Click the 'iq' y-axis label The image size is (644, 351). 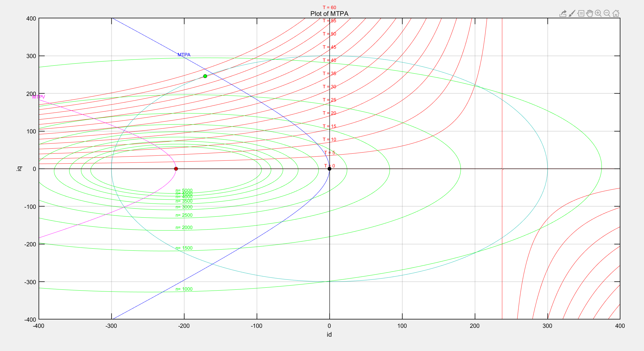19,169
